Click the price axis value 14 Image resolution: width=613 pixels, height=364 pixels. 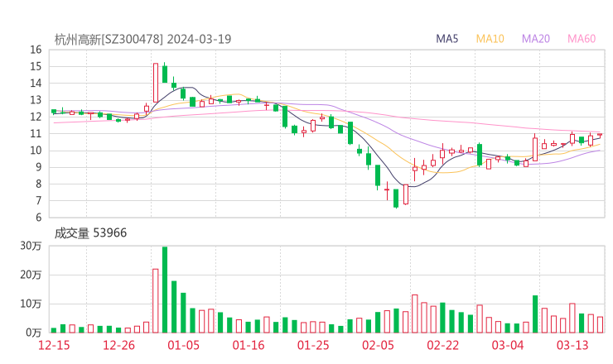(x=36, y=84)
